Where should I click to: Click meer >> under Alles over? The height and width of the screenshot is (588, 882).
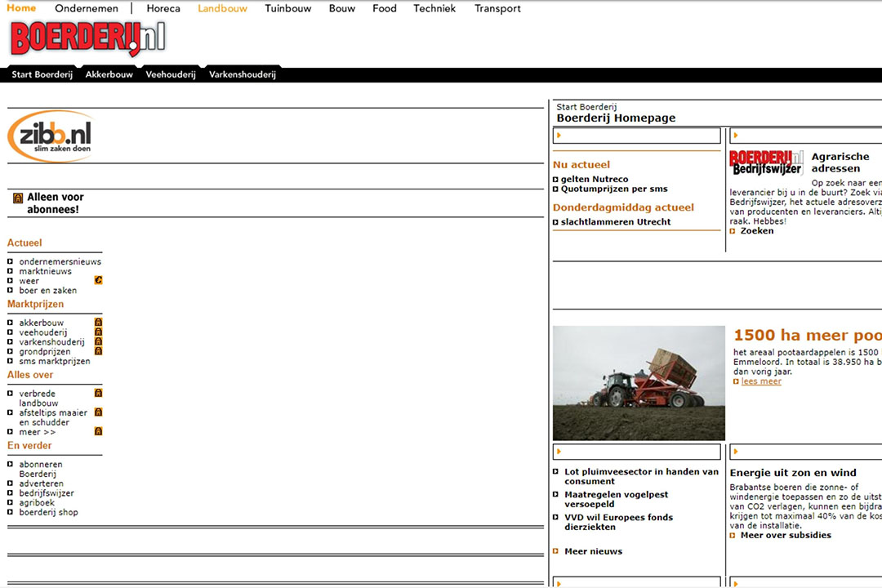tap(37, 432)
